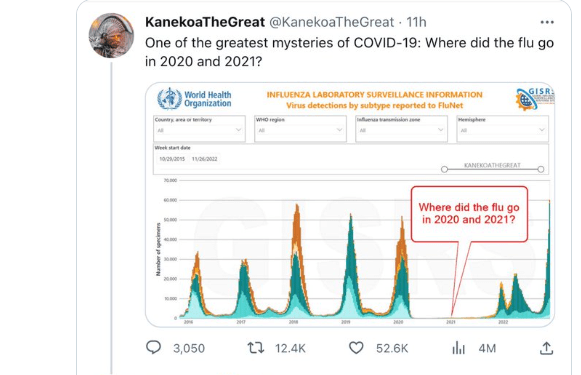Open the Hemisphere dropdown

click(x=502, y=129)
